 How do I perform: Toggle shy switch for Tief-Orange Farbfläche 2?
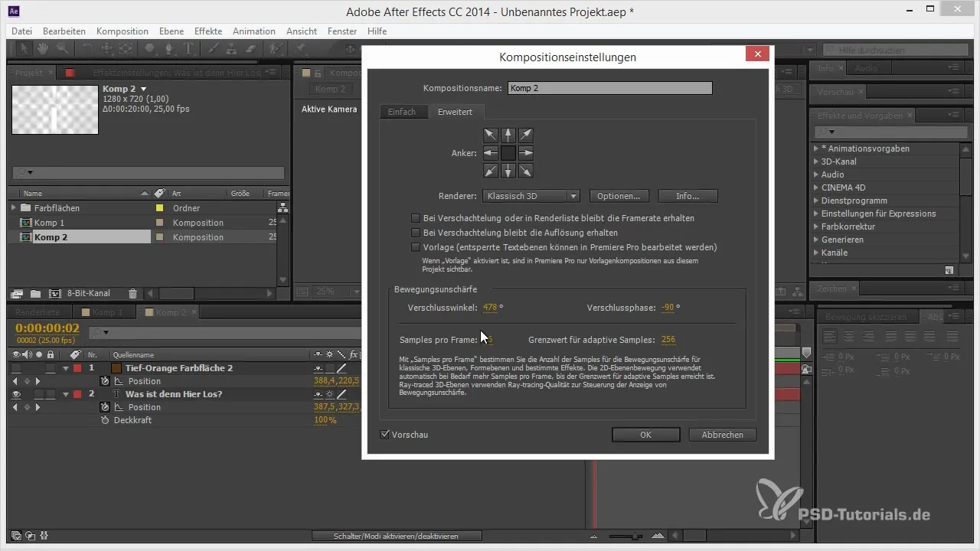click(318, 368)
